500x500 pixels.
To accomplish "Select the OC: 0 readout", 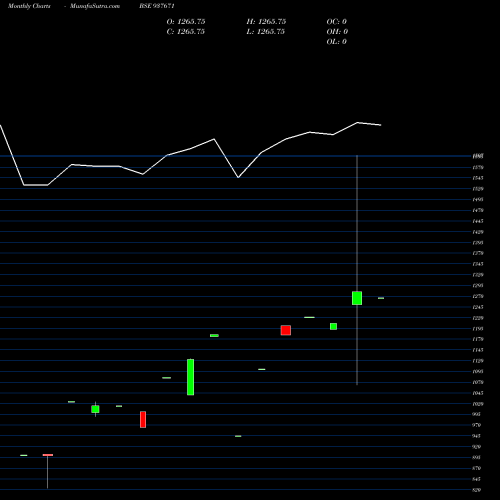I will point(337,22).
